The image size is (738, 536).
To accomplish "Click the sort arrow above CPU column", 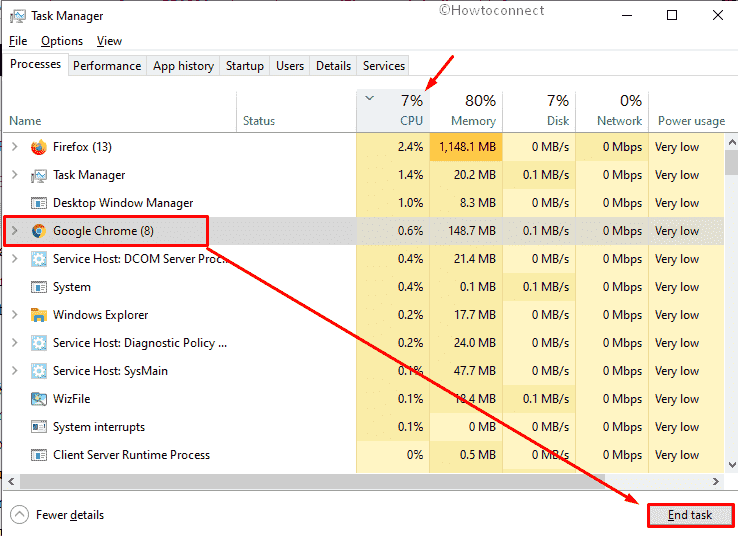I will point(370,98).
